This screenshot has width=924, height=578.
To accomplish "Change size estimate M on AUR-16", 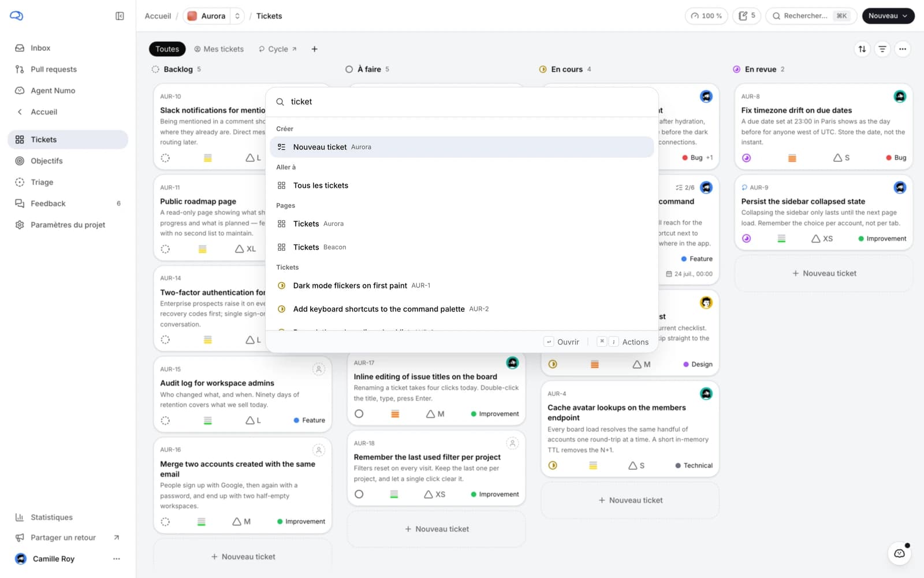I will point(241,521).
